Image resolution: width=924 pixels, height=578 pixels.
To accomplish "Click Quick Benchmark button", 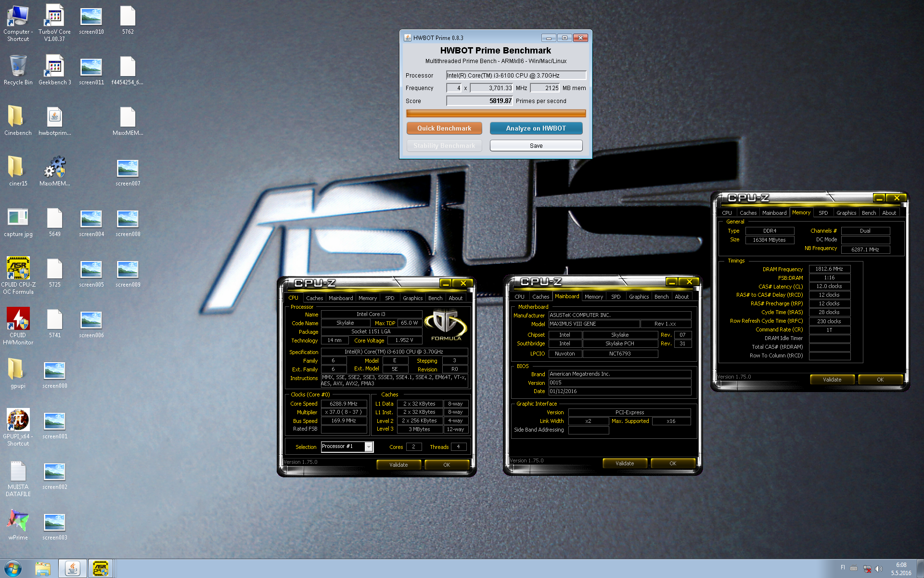I will [x=444, y=128].
